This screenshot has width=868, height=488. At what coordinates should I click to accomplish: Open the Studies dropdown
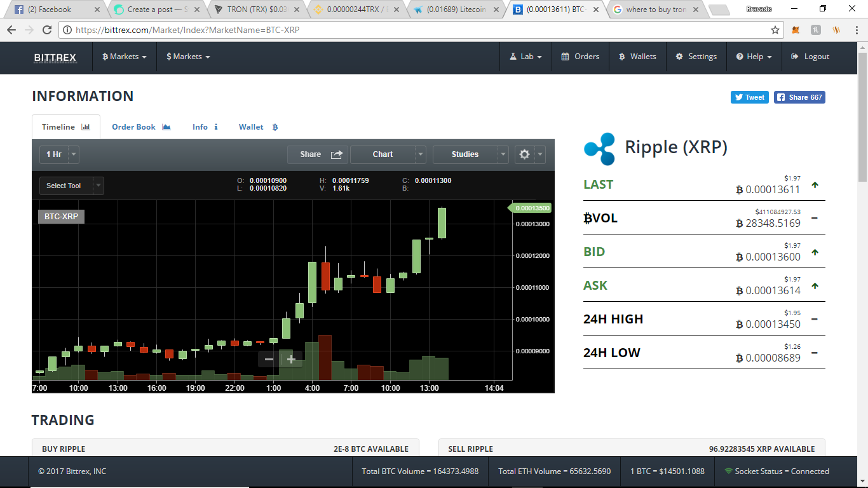pyautogui.click(x=471, y=154)
